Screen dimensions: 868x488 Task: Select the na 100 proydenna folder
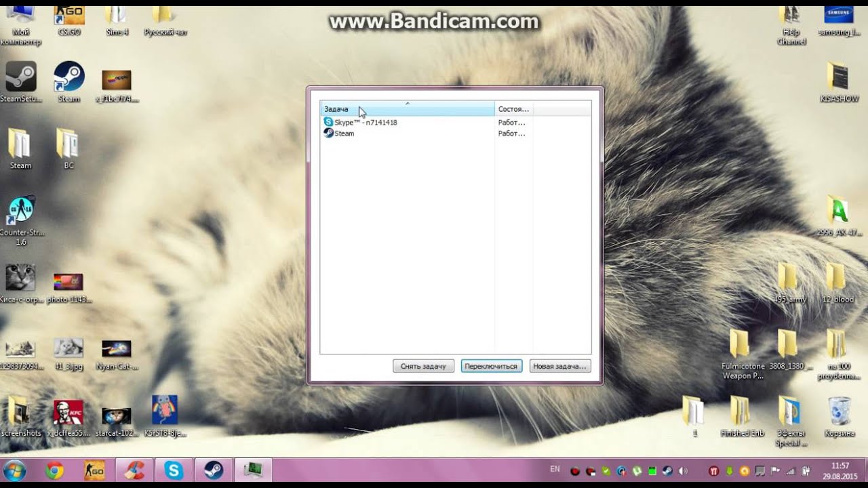[x=839, y=354]
